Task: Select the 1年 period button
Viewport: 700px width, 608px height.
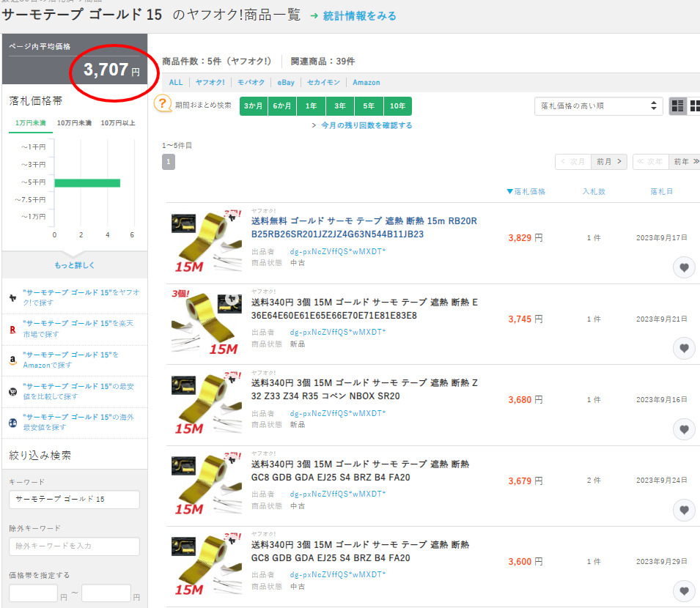Action: pos(312,106)
